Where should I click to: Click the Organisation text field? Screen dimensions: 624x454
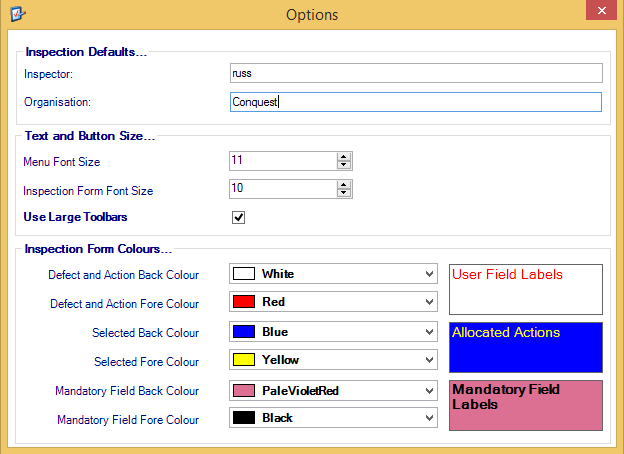(416, 102)
